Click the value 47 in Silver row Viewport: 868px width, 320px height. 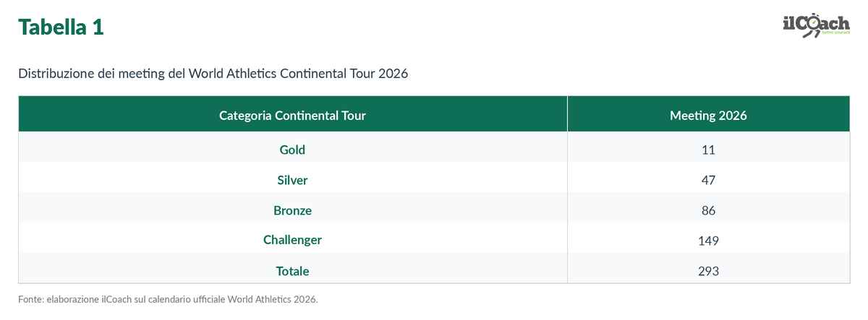(708, 181)
